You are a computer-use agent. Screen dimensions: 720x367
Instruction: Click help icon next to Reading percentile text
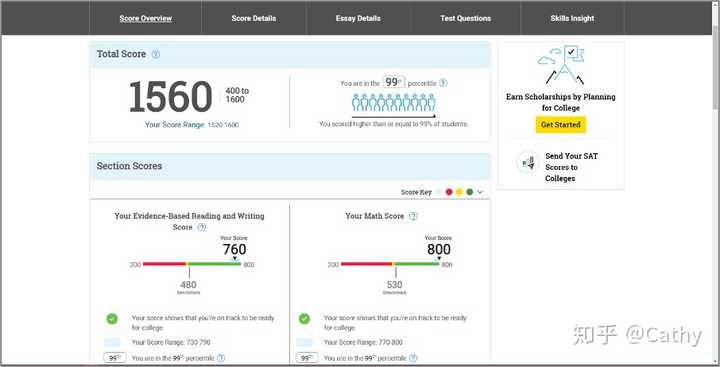point(221,358)
